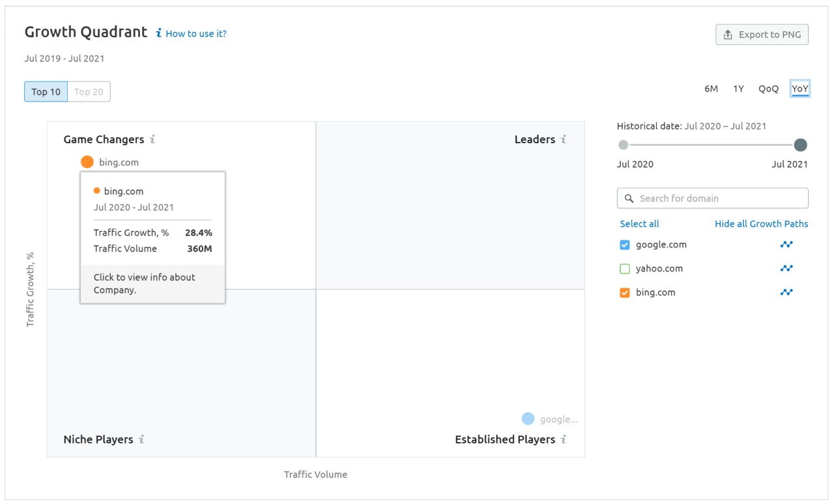
Task: Click the info icon next to Growth Quadrant title
Action: [x=158, y=33]
